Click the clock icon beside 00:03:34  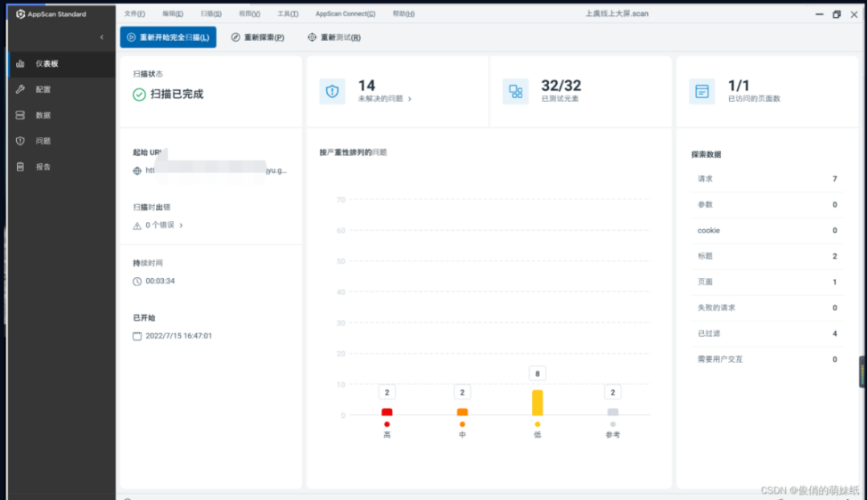137,281
